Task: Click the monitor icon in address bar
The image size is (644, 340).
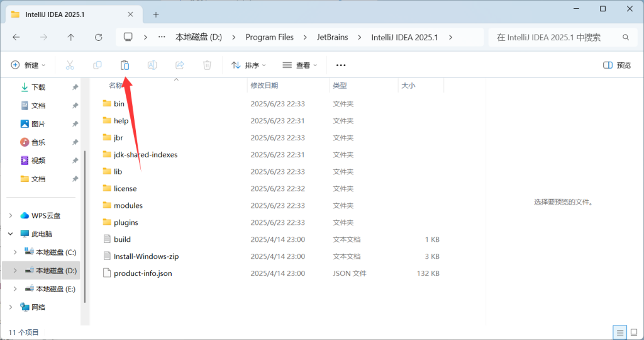Action: point(128,37)
